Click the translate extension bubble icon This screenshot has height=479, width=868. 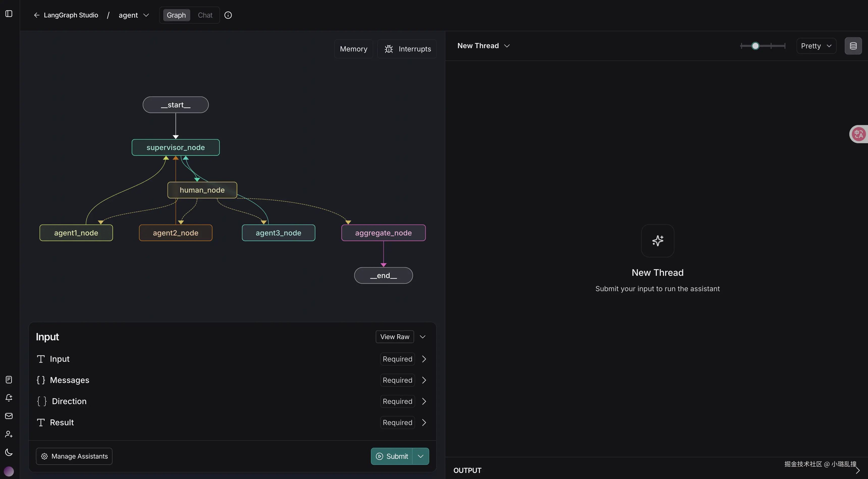(859, 134)
